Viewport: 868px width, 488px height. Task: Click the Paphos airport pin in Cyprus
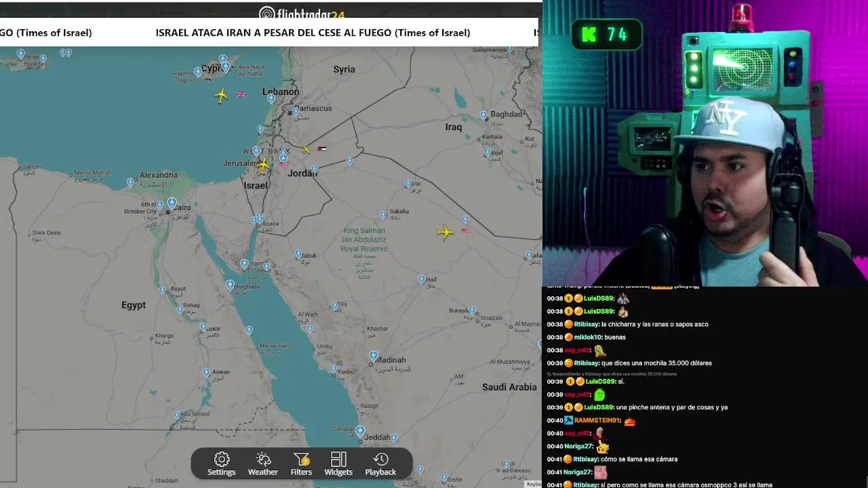tap(198, 71)
